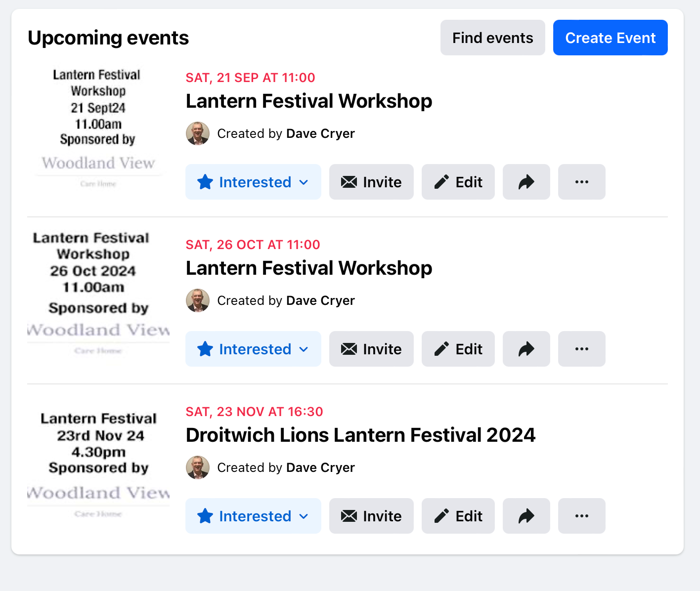Invite friends to Droitwich Lions Lantern Festival

371,516
